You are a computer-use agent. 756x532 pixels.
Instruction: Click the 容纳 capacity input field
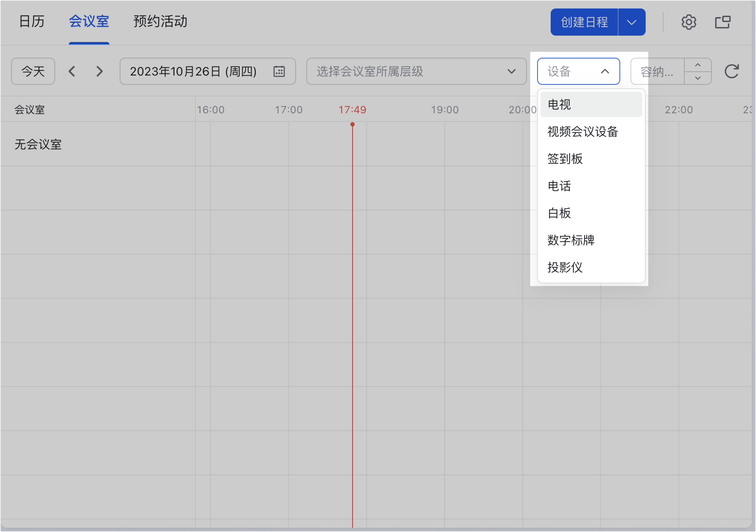point(657,71)
